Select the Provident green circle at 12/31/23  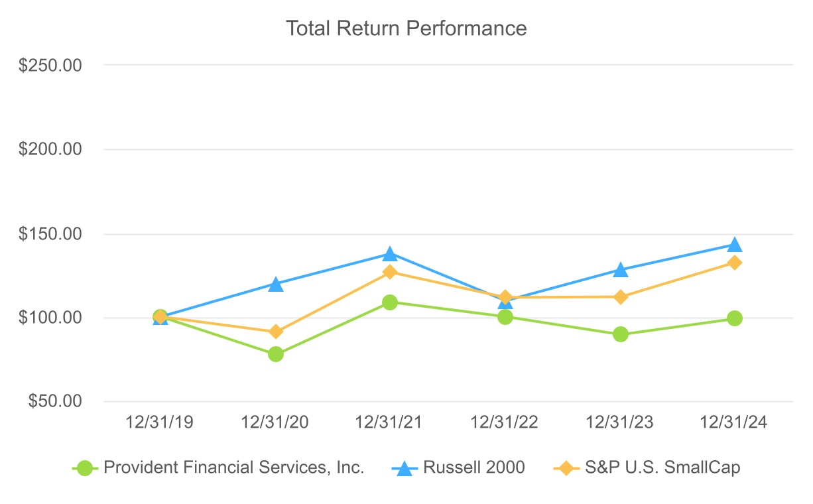pyautogui.click(x=620, y=334)
